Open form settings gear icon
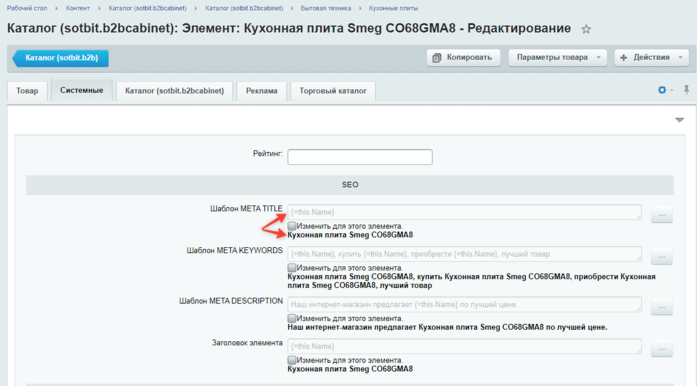The height and width of the screenshot is (386, 697). click(x=662, y=90)
